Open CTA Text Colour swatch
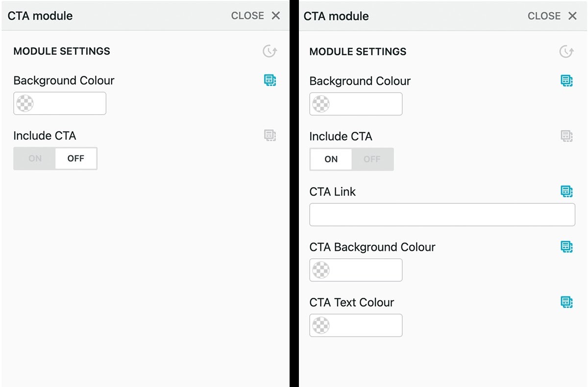The image size is (588, 387). coord(356,325)
